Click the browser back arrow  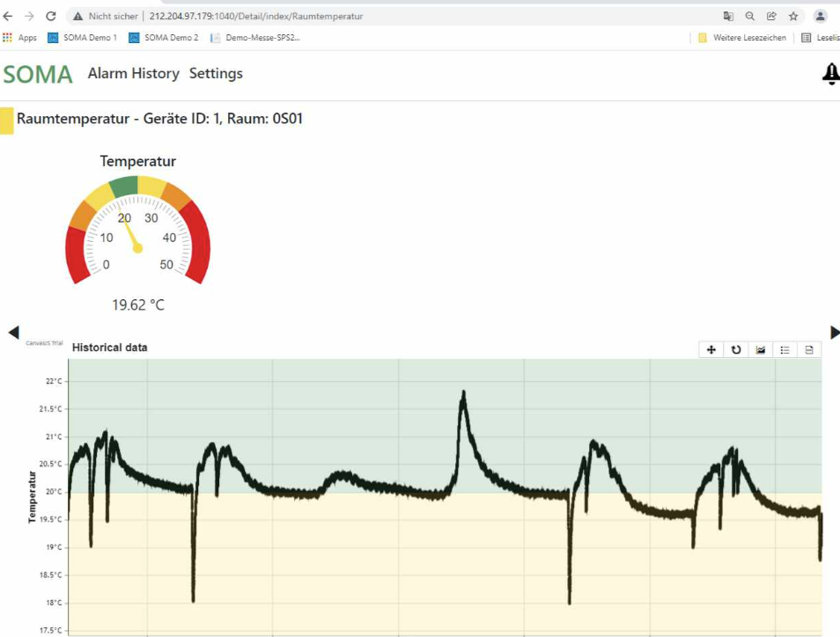point(8,16)
